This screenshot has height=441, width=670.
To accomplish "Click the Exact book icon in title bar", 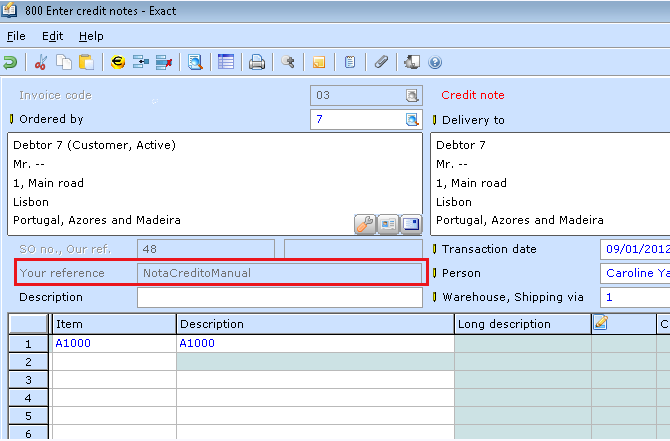I will pyautogui.click(x=9, y=11).
